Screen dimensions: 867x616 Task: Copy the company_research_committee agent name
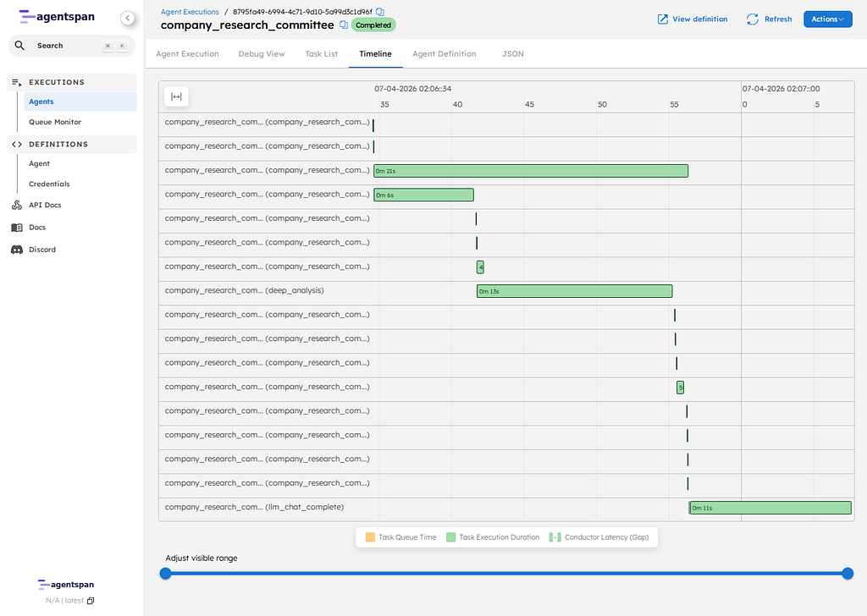click(x=344, y=25)
